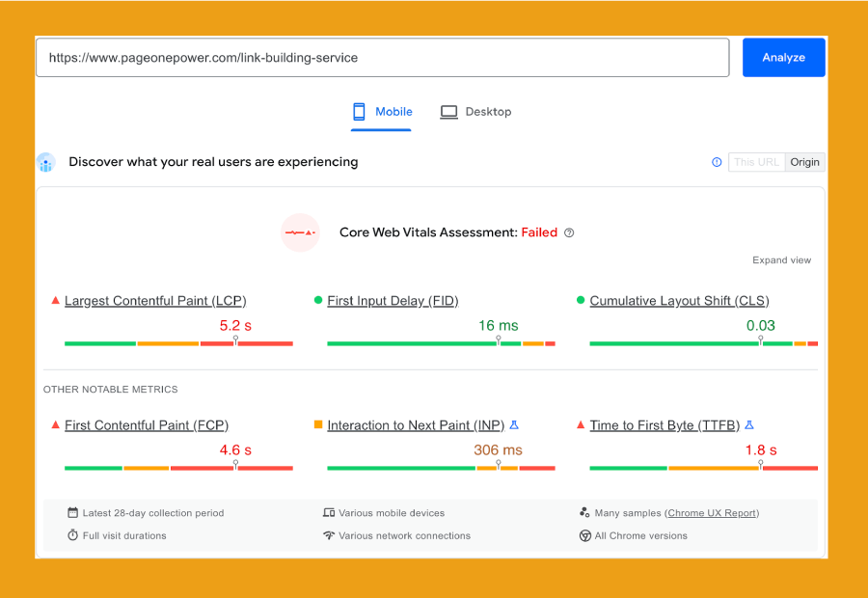
Task: Click the real users experience icon beside the heading
Action: tap(45, 162)
